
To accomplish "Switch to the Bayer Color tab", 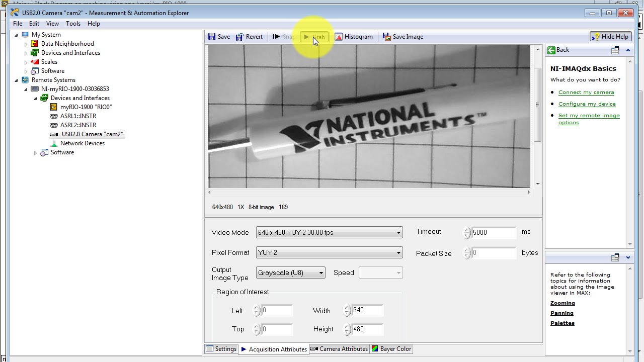I will pyautogui.click(x=391, y=349).
